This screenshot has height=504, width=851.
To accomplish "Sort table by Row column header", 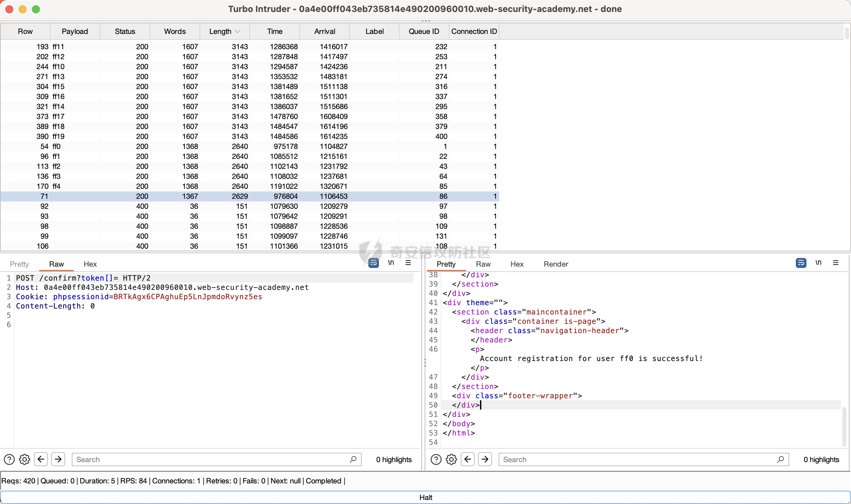I will coord(25,31).
